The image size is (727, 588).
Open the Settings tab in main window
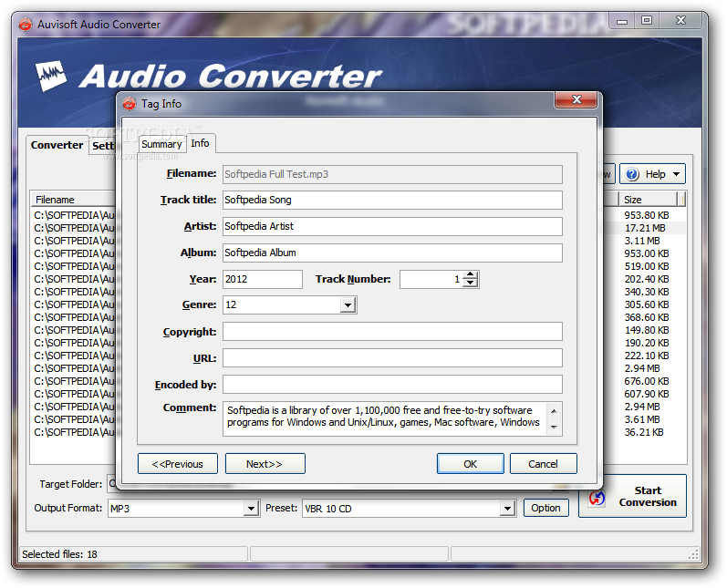click(x=102, y=146)
